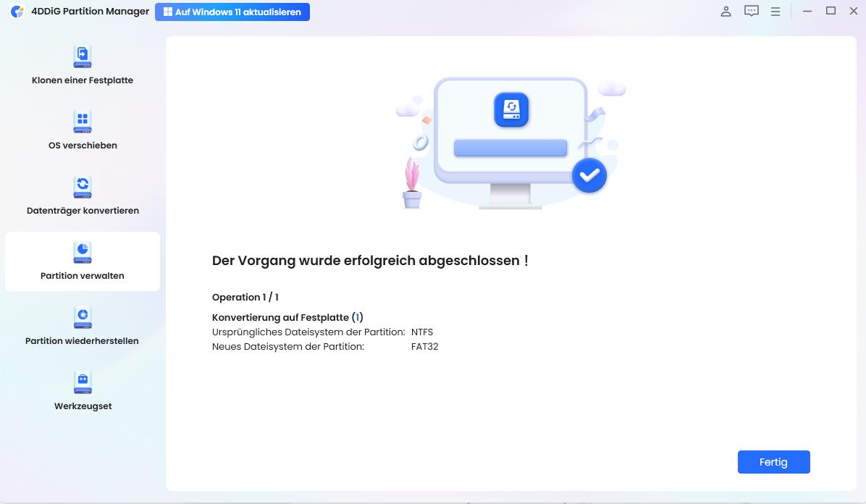Click Neues Dateisystem der Partition label

(x=287, y=346)
